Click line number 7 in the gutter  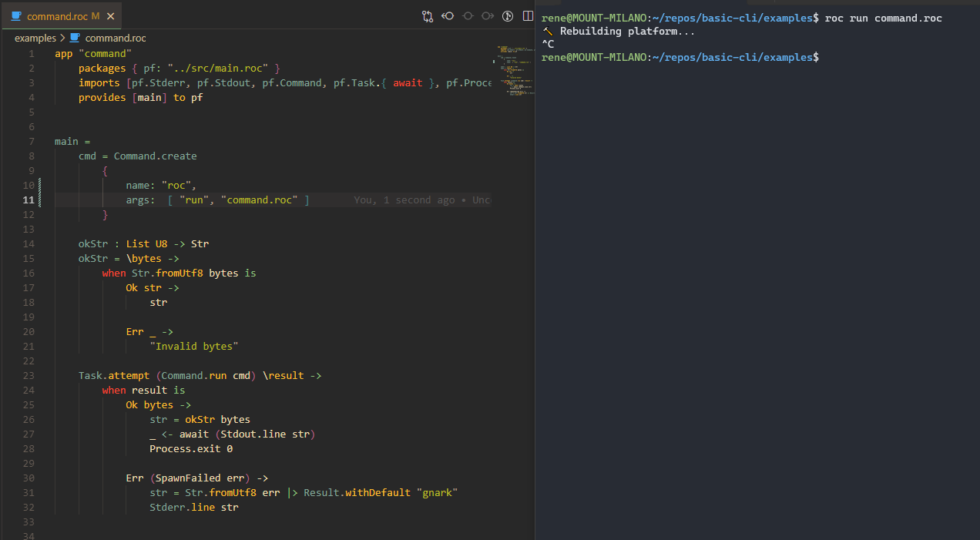coord(32,141)
